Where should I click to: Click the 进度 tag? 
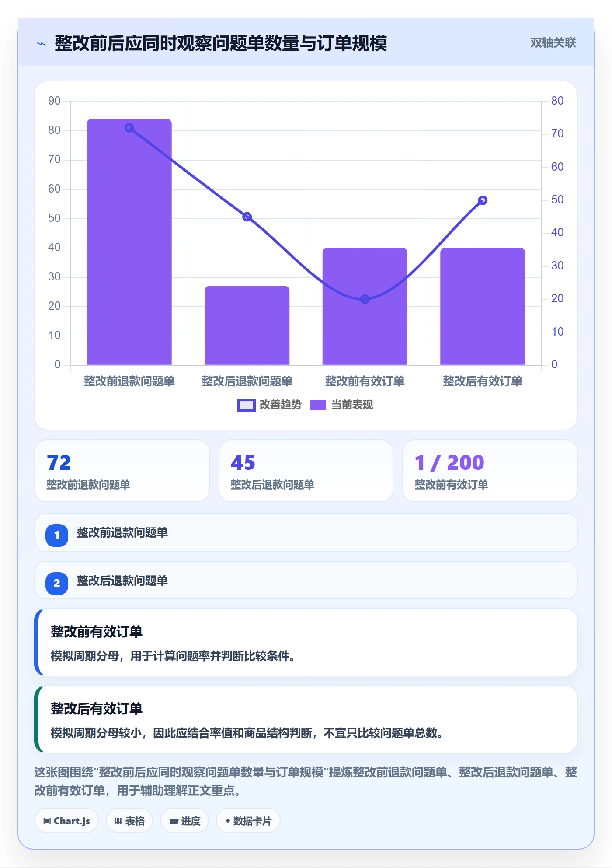pyautogui.click(x=184, y=821)
